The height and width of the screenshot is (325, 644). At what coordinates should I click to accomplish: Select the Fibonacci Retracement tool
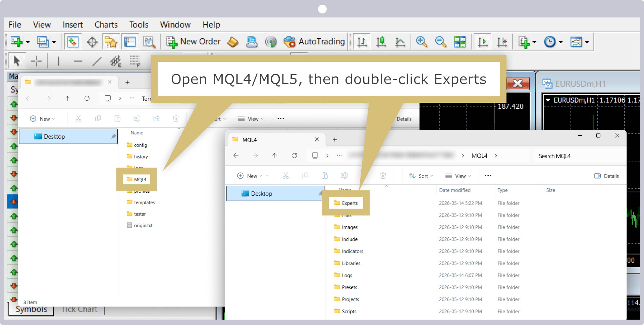click(135, 61)
